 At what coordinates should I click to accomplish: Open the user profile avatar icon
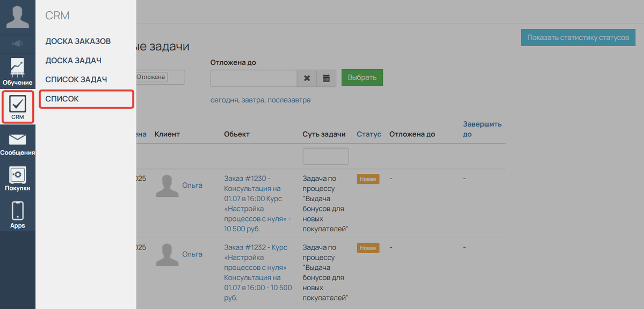tap(17, 16)
